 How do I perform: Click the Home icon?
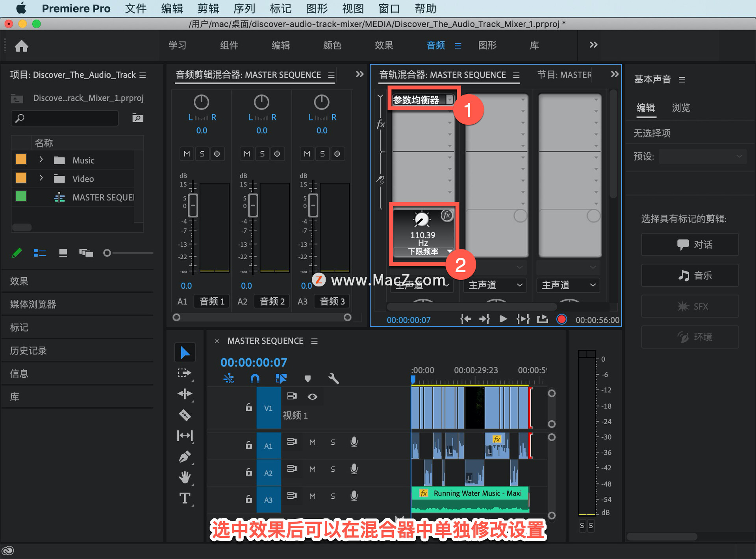[21, 46]
